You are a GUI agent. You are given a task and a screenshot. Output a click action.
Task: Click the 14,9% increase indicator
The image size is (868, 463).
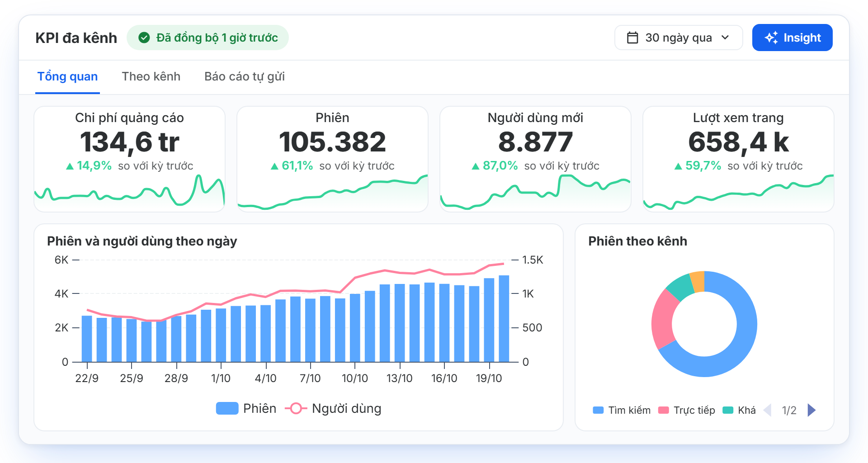pyautogui.click(x=89, y=166)
